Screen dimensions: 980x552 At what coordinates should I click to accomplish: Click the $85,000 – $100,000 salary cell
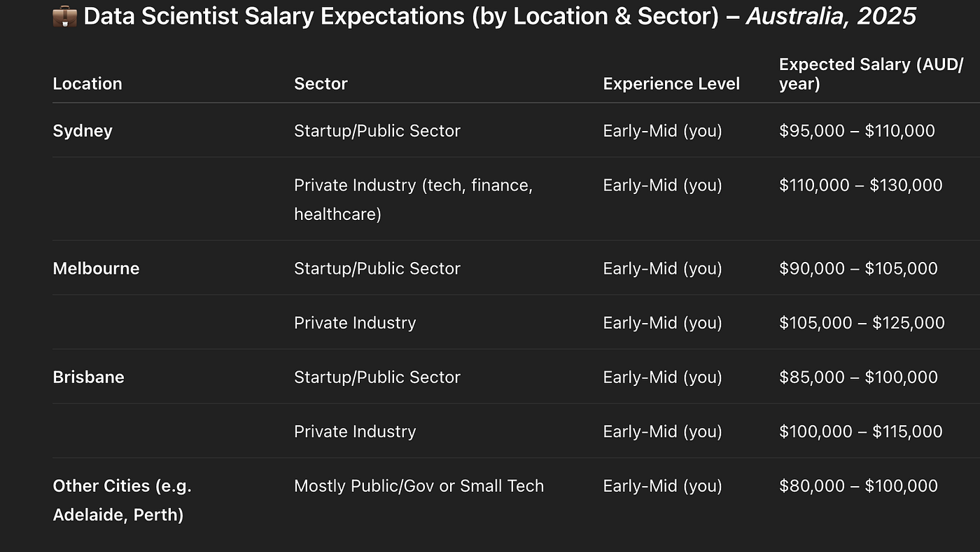point(858,377)
